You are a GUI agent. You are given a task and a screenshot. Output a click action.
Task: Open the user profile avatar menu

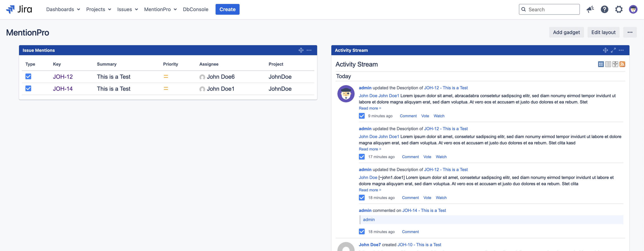pyautogui.click(x=633, y=9)
